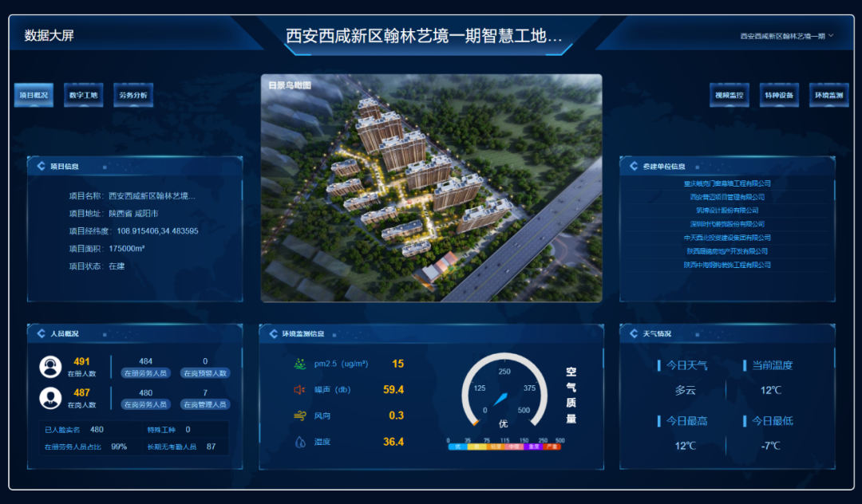The image size is (862, 504).
Task: Click the 重庆城市门窗幕墙工程有限公司 company link
Action: point(726,183)
